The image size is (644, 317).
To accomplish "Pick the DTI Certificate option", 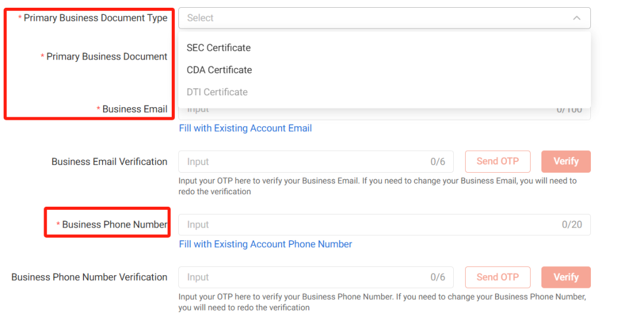I will tap(216, 92).
